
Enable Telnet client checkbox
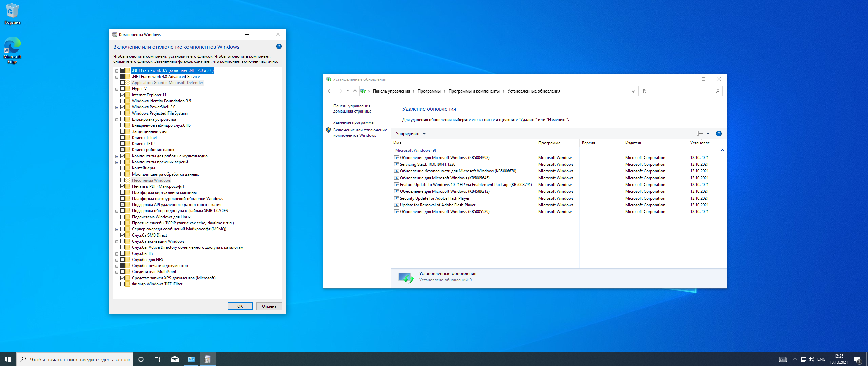[123, 138]
